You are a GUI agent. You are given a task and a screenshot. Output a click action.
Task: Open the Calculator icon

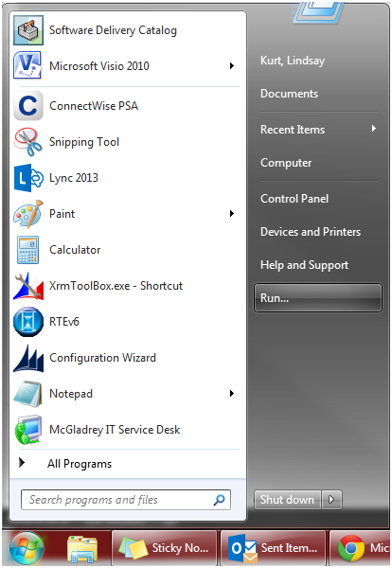[28, 250]
